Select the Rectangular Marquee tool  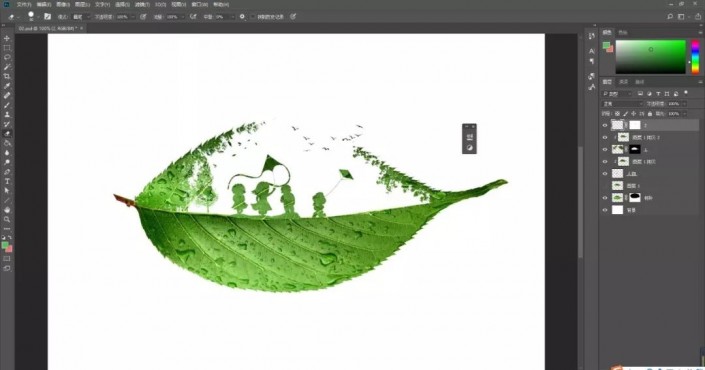point(7,48)
